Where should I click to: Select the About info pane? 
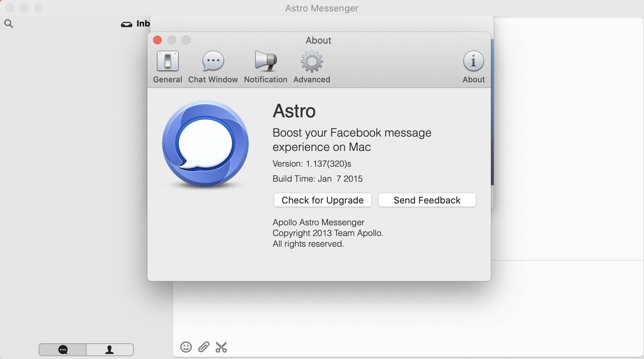(x=473, y=67)
